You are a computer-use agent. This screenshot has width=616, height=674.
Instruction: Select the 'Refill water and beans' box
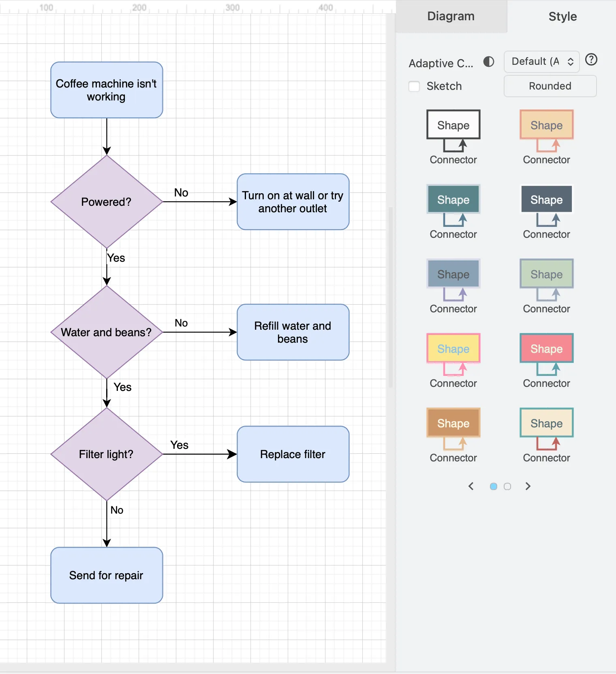coord(293,332)
